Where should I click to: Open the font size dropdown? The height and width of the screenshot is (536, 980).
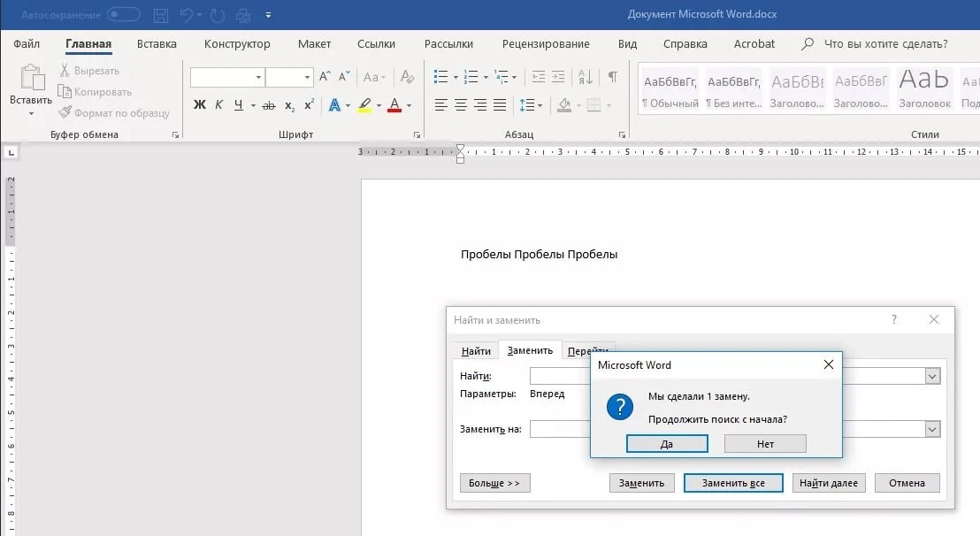tap(307, 78)
